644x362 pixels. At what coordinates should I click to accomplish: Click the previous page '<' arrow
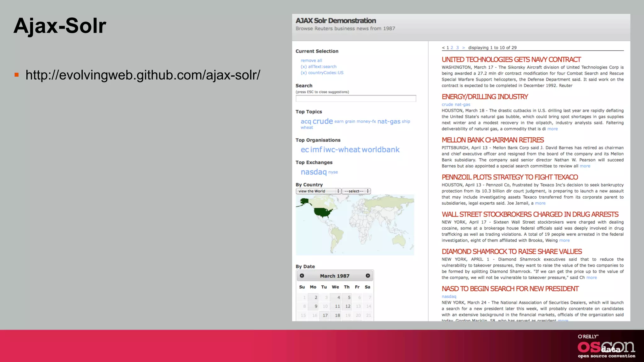click(443, 48)
